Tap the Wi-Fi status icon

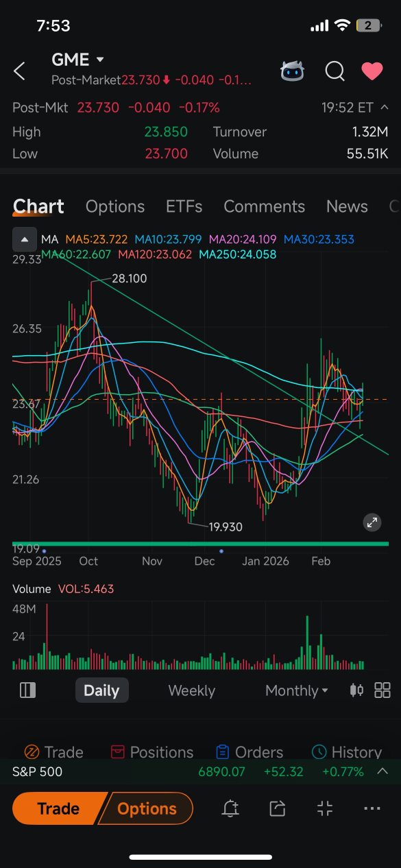click(x=342, y=25)
